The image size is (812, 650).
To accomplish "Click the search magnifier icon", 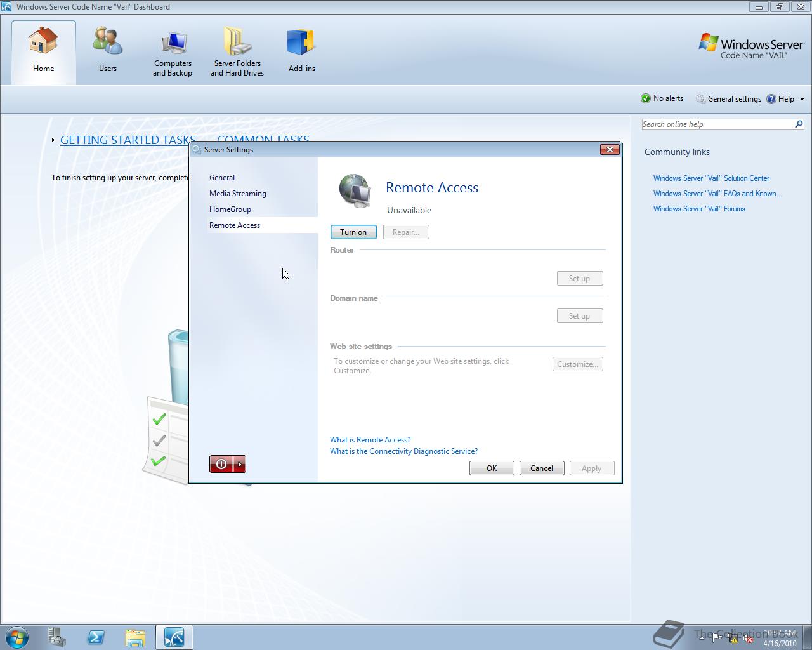I will [x=799, y=124].
